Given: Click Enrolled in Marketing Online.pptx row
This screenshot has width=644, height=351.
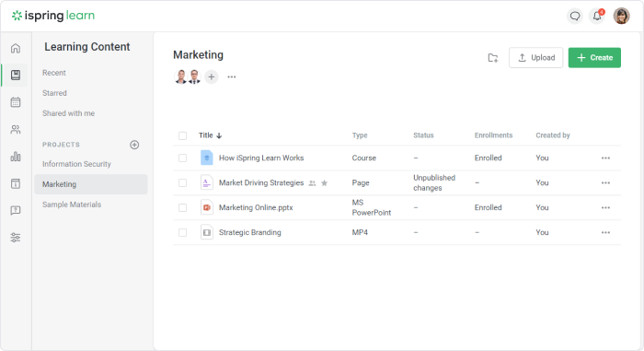Looking at the screenshot, I should [x=488, y=208].
